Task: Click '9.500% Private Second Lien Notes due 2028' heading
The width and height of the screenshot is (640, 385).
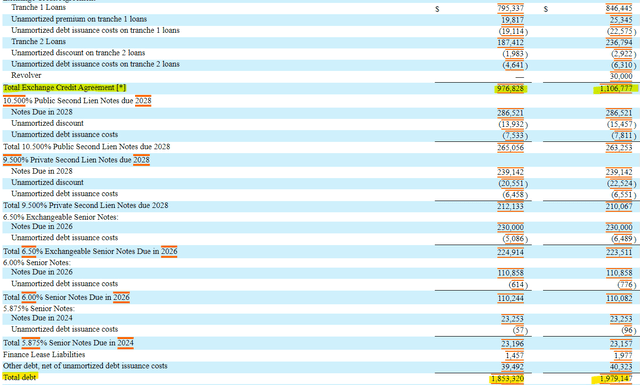Action: point(76,160)
